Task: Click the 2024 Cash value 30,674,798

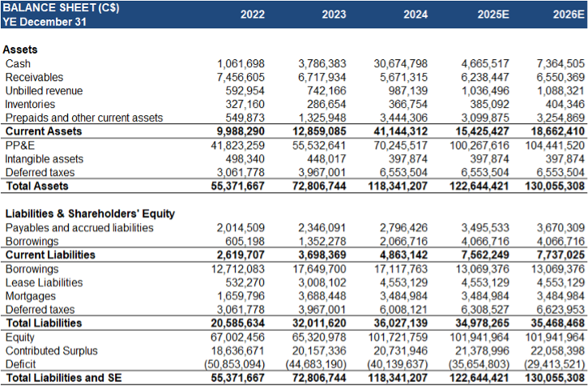Action: tap(401, 63)
